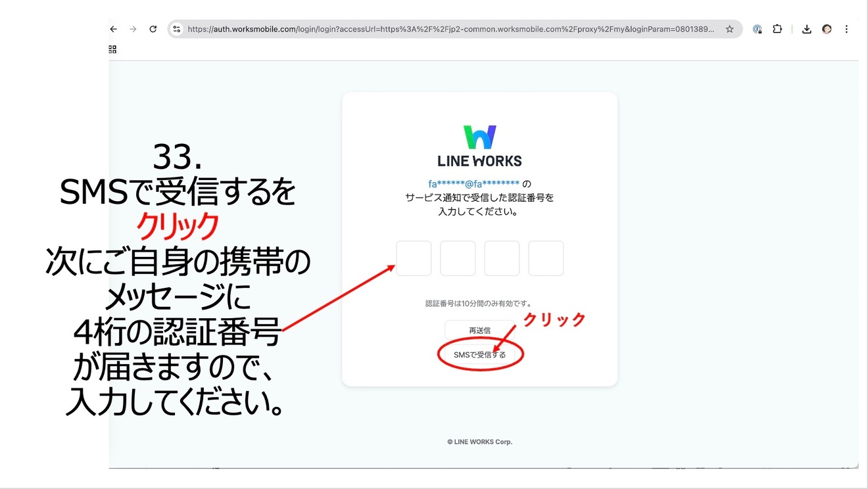Click the 再送信 resend button
Image resolution: width=868 pixels, height=489 pixels.
tap(479, 330)
